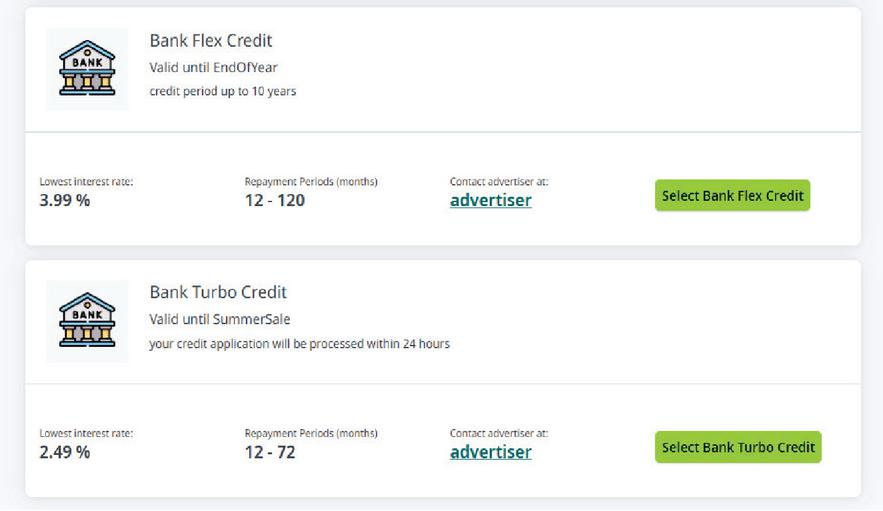This screenshot has height=511, width=883.
Task: Click Contact advertiser at label in Flex card
Action: click(499, 182)
